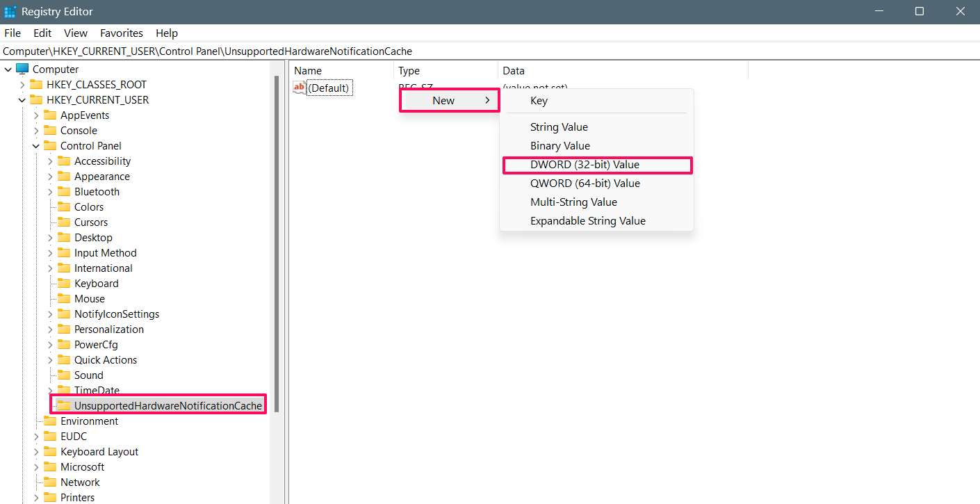The height and width of the screenshot is (504, 980).
Task: Click the Data column header
Action: [x=623, y=70]
